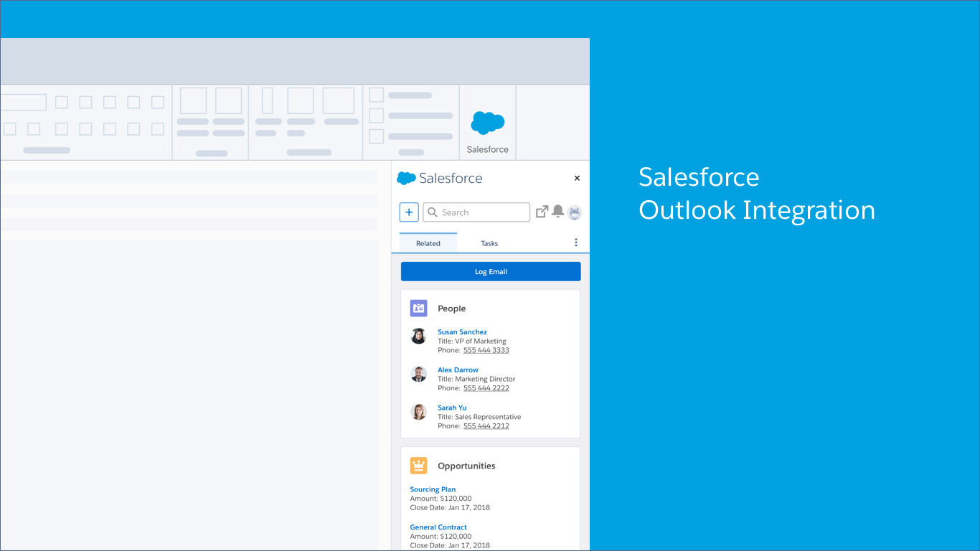Image resolution: width=980 pixels, height=551 pixels.
Task: Open Susan Sanchez contact link
Action: pyautogui.click(x=462, y=332)
